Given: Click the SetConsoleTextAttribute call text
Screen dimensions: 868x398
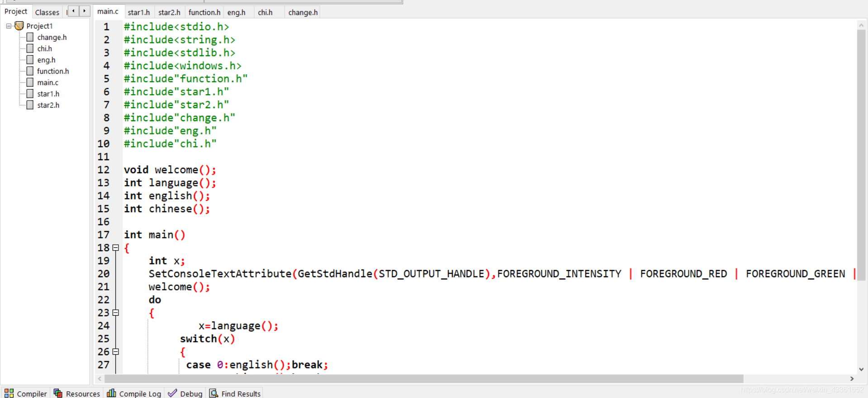Looking at the screenshot, I should click(503, 274).
